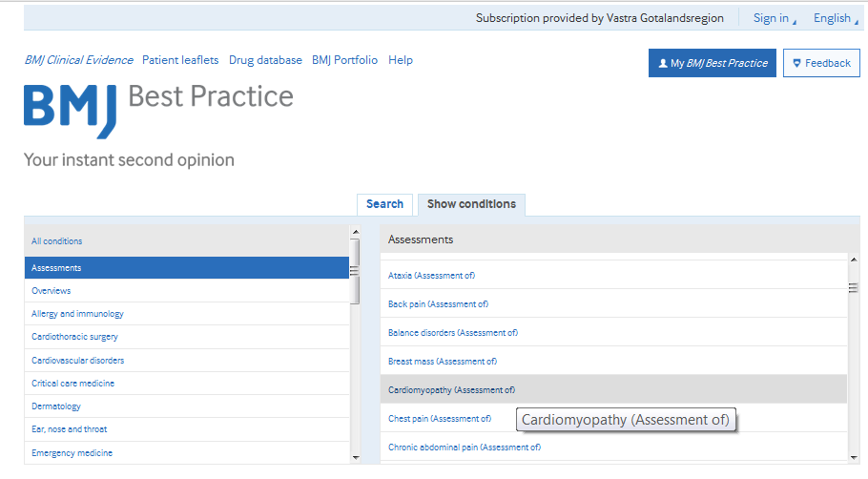Open the Drug database link
This screenshot has height=479, width=868.
tap(266, 60)
